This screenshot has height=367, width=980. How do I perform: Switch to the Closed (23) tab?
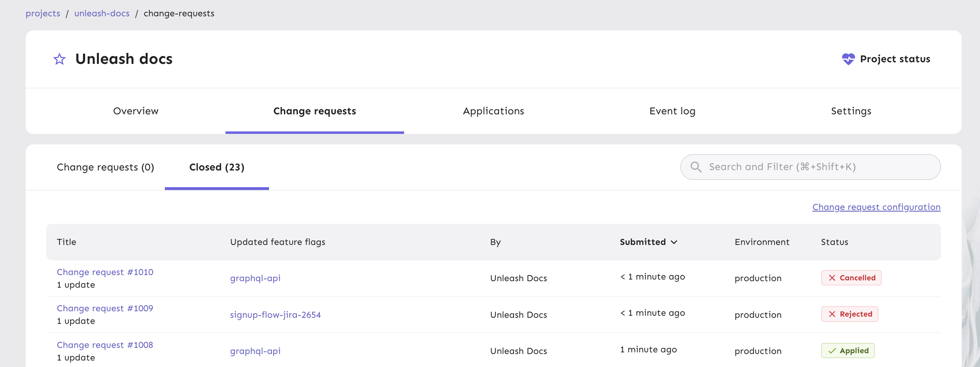click(x=217, y=167)
